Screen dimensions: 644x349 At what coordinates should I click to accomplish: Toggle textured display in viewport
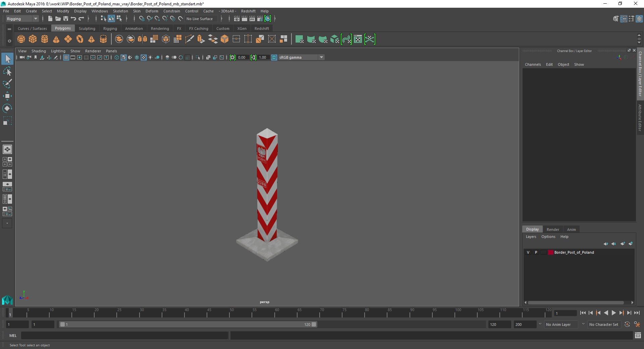click(144, 57)
